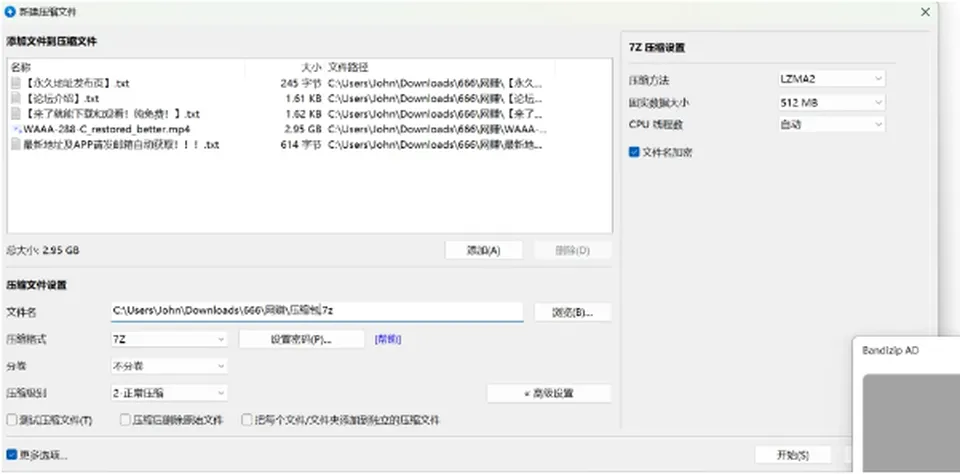
Task: Click the 浏览(B)... button
Action: (572, 312)
